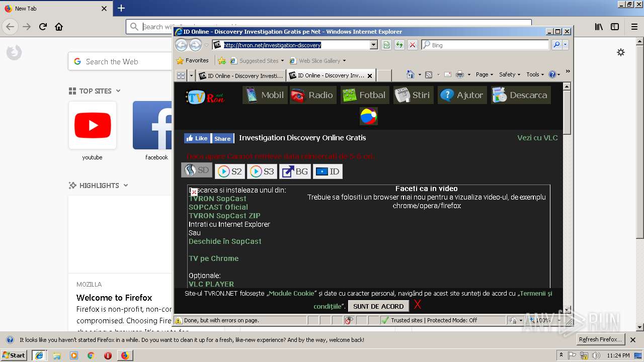The height and width of the screenshot is (362, 644).
Task: Open the TVRON SopCast link
Action: pos(217,199)
